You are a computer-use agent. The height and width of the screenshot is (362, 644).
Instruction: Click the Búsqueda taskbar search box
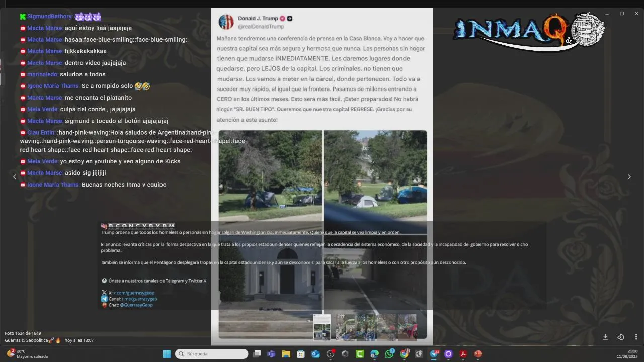click(x=211, y=354)
